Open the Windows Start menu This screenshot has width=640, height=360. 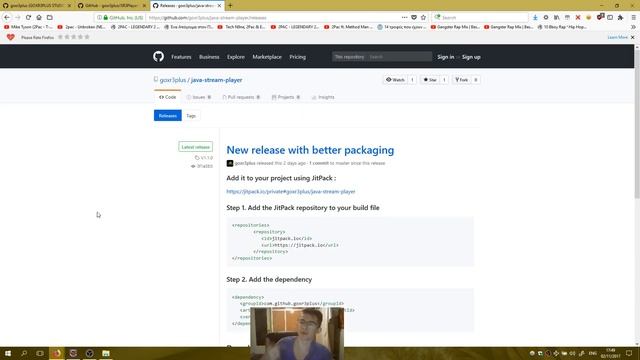(x=8, y=353)
